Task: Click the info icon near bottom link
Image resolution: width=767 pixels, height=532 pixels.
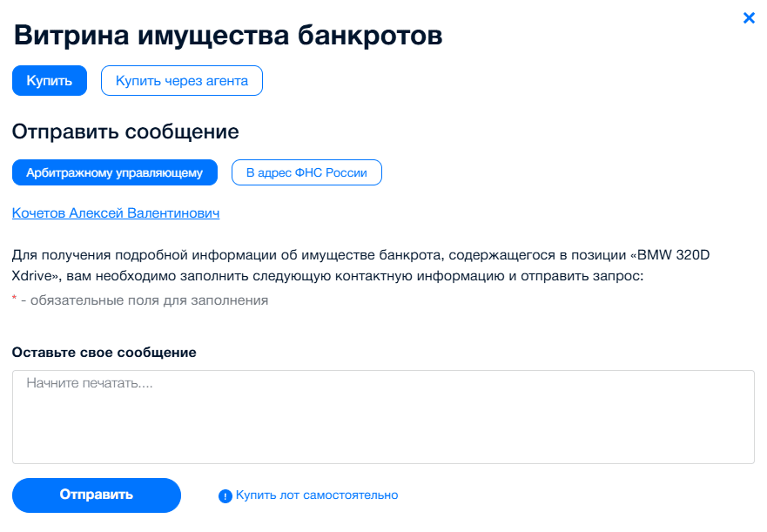Action: pyautogui.click(x=225, y=496)
